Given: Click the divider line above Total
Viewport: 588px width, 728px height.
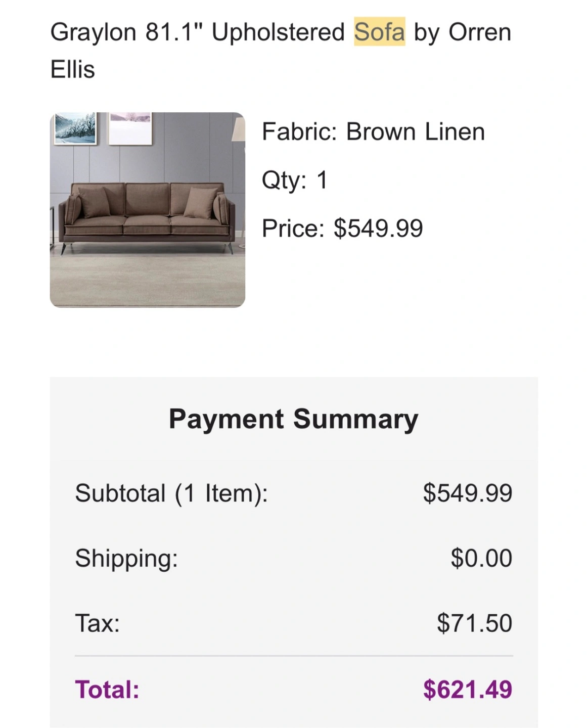Looking at the screenshot, I should click(293, 656).
